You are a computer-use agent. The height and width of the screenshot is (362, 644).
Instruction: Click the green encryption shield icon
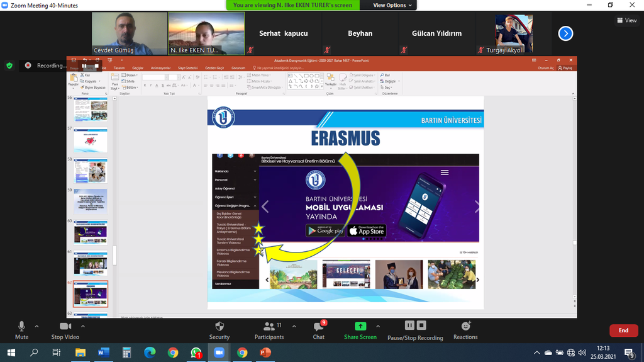pyautogui.click(x=9, y=65)
